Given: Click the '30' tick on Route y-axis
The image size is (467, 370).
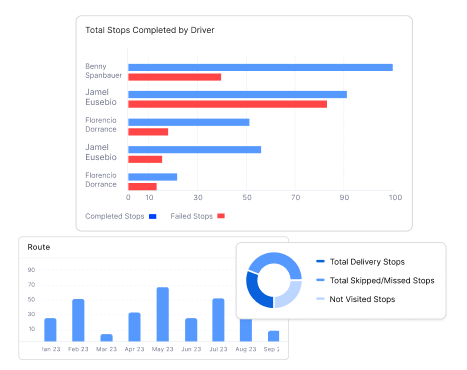Looking at the screenshot, I should [31, 314].
